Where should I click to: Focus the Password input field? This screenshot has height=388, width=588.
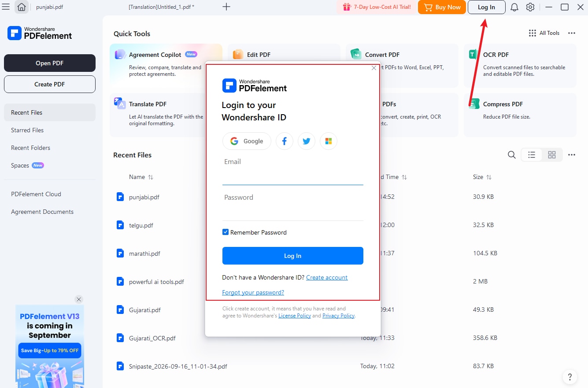click(293, 212)
